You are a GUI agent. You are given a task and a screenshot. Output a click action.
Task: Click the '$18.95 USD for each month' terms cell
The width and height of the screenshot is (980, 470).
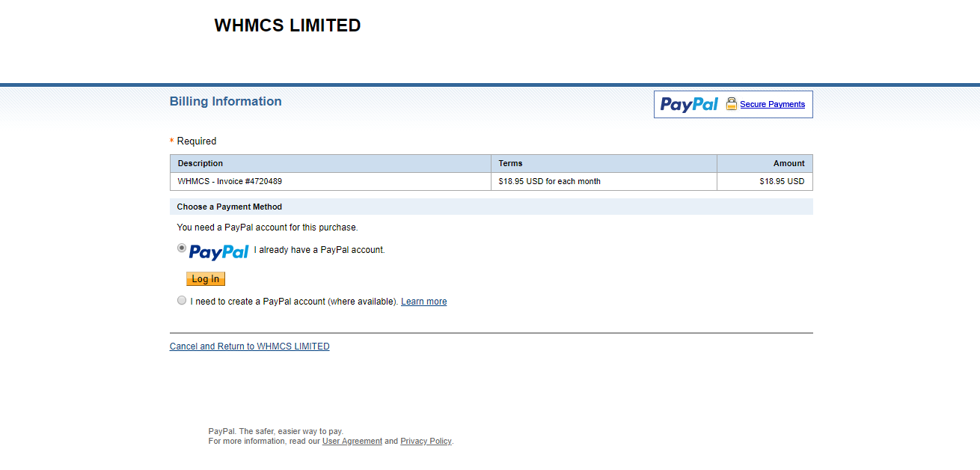coord(604,181)
